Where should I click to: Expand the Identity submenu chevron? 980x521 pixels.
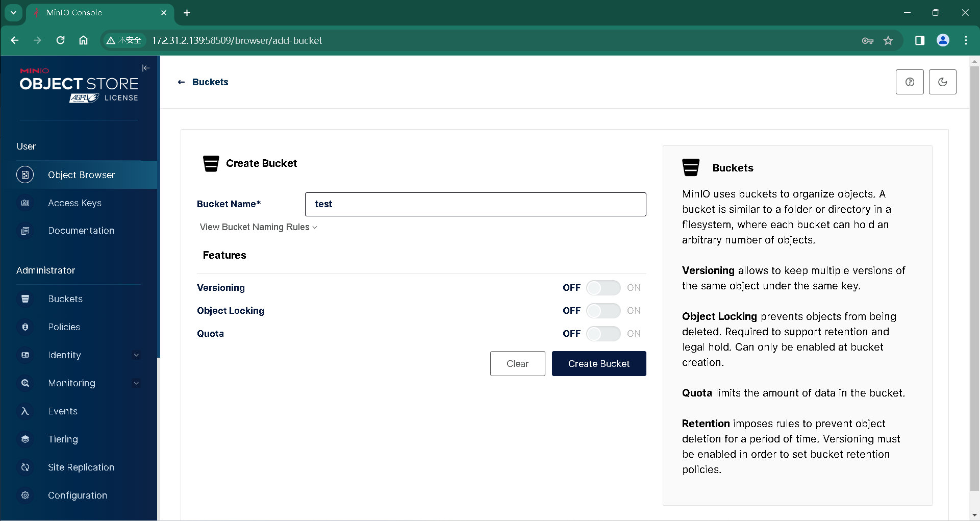[x=136, y=355]
